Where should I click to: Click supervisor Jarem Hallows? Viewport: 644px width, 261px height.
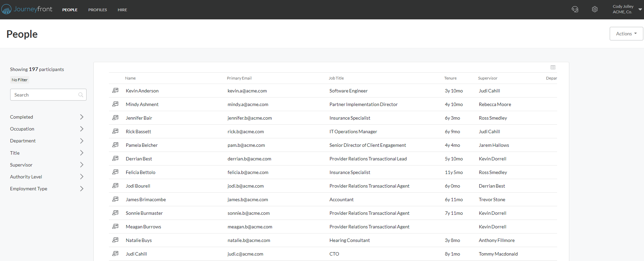pos(494,145)
